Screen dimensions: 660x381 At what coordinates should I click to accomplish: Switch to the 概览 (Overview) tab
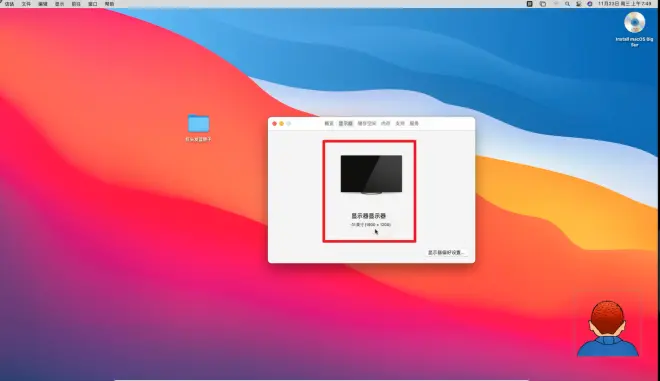coord(329,123)
